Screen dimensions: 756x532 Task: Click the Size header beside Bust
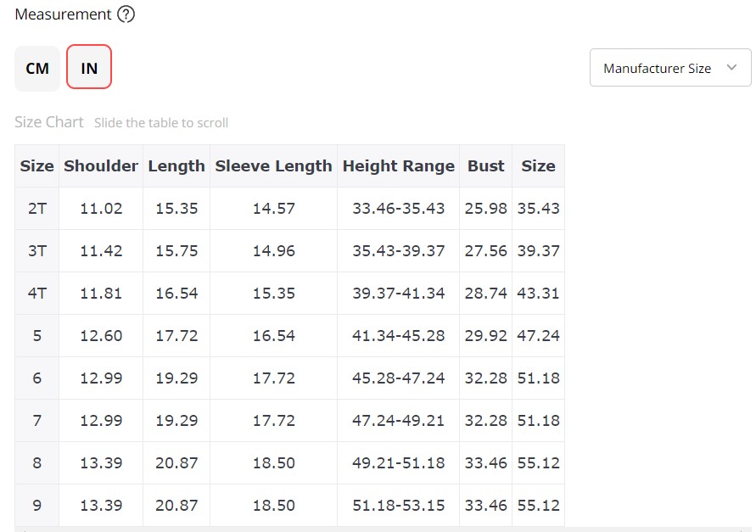tap(538, 166)
